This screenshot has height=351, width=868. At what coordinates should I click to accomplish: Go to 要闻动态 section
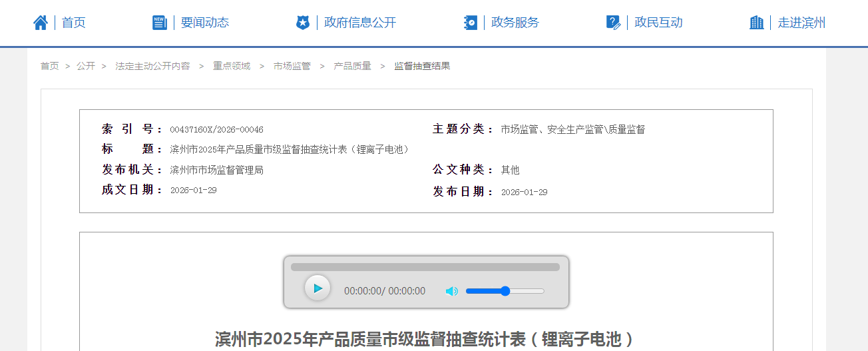(x=205, y=23)
